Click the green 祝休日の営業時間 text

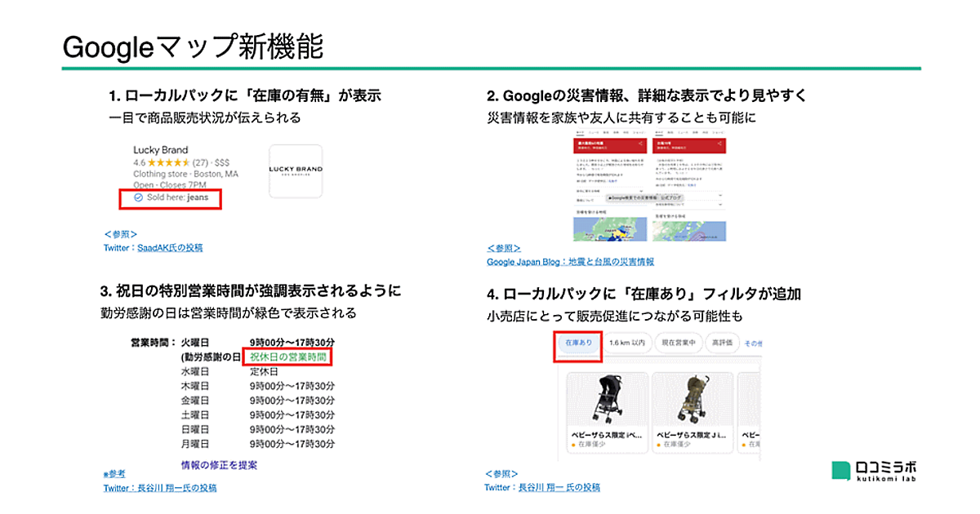point(289,357)
